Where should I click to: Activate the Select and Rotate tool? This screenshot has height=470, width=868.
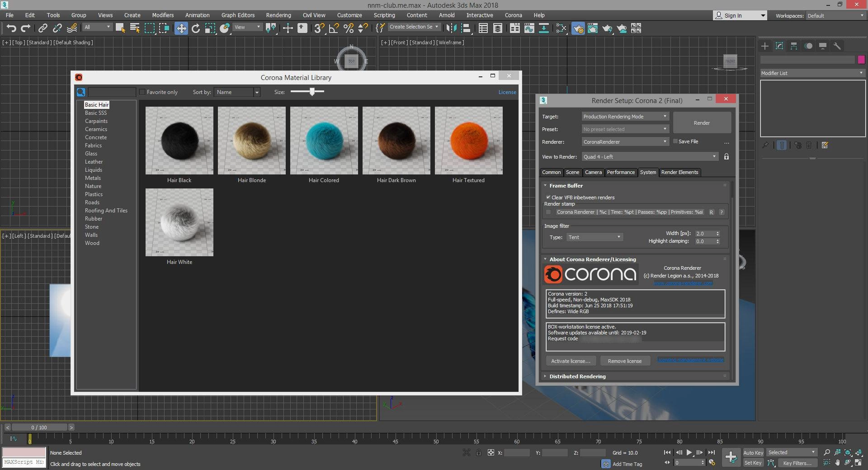click(196, 28)
